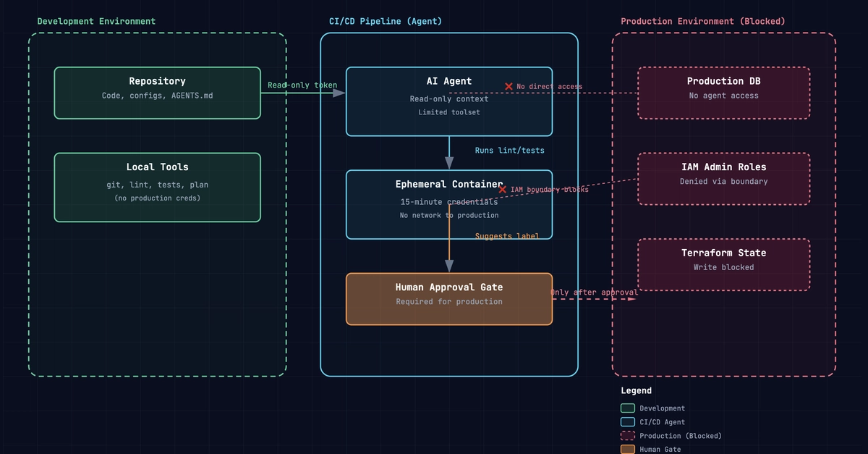This screenshot has height=454, width=868.
Task: Click the Read-only token arrow label
Action: tap(302, 85)
